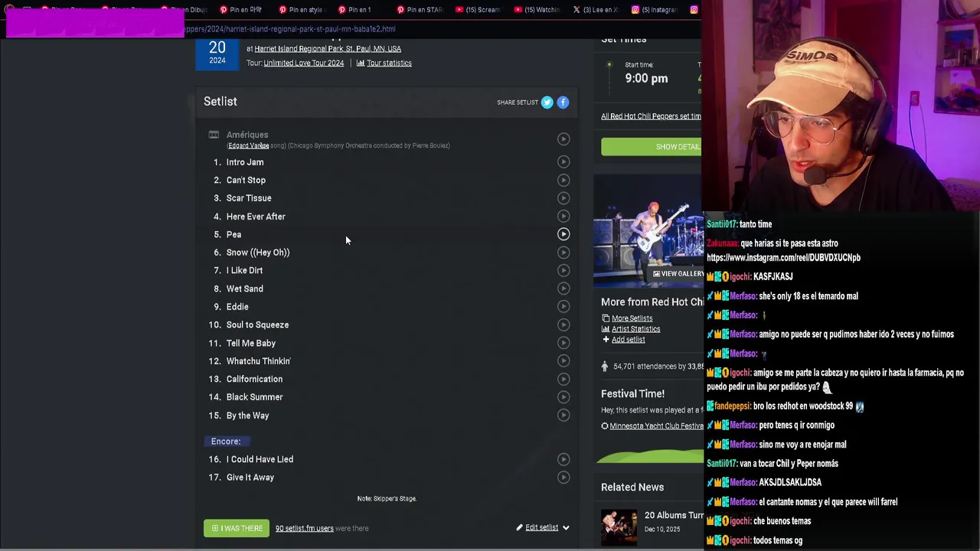Play the Can't Stop track icon
980x551 pixels.
pos(563,180)
